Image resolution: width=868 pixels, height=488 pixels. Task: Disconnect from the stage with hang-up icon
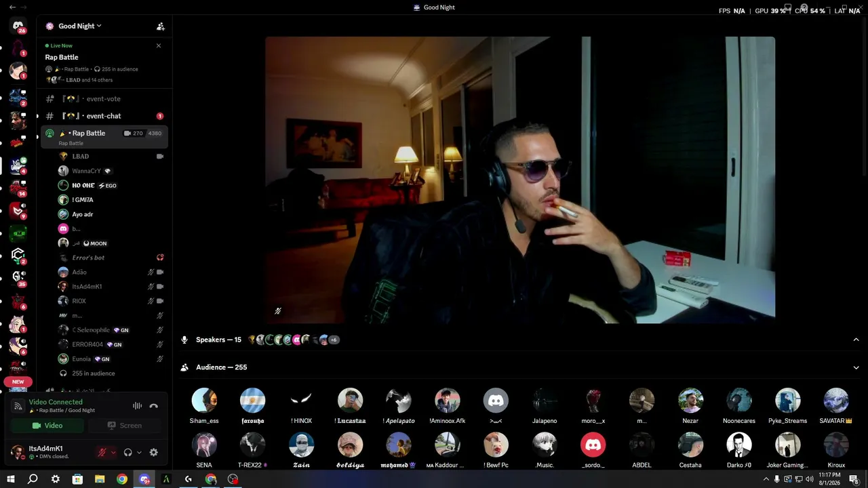pos(154,405)
